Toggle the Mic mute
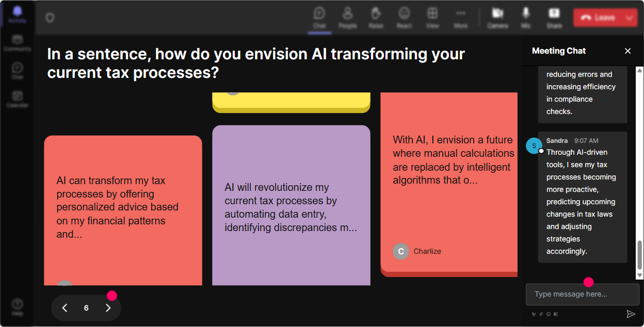This screenshot has height=327, width=644. click(x=526, y=18)
